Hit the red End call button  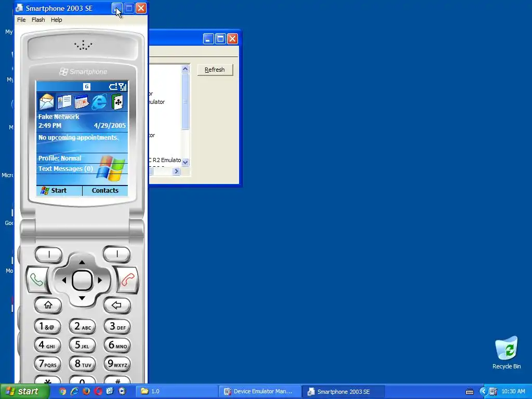coord(128,280)
